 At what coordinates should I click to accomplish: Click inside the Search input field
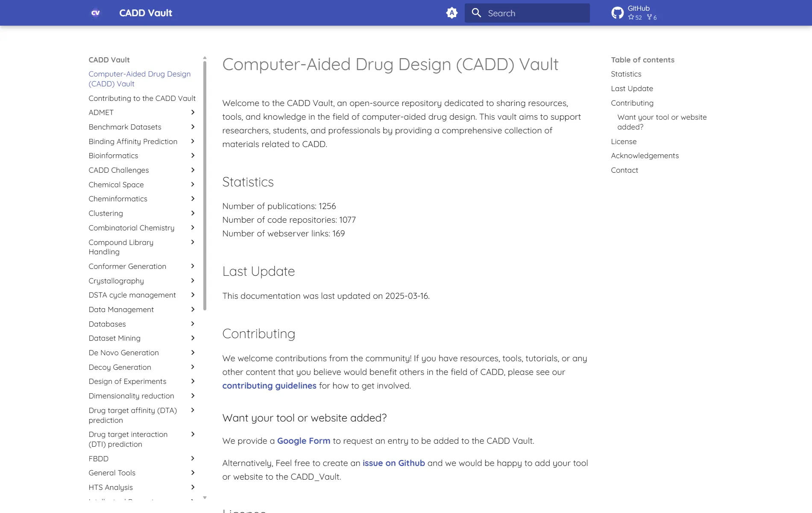[x=530, y=13]
